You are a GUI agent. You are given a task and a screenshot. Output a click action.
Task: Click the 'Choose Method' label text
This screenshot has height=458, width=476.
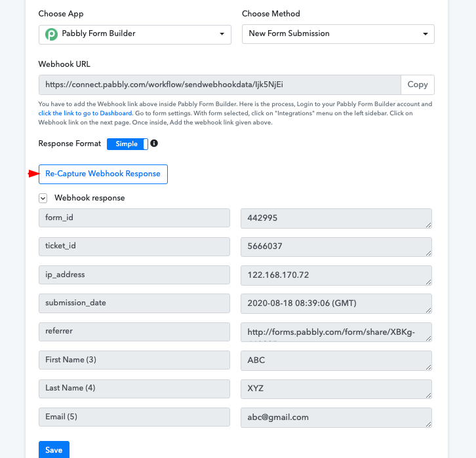(x=271, y=14)
